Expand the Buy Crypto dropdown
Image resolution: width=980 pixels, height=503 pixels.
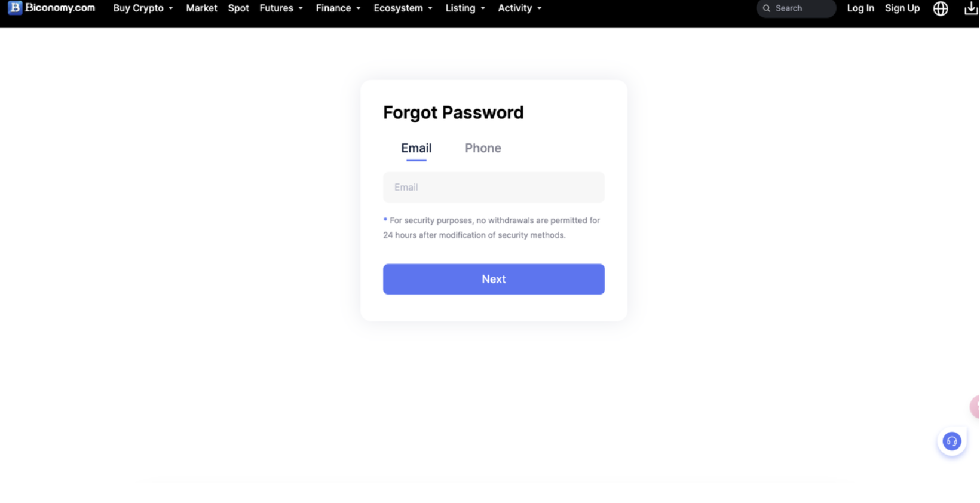coord(143,8)
